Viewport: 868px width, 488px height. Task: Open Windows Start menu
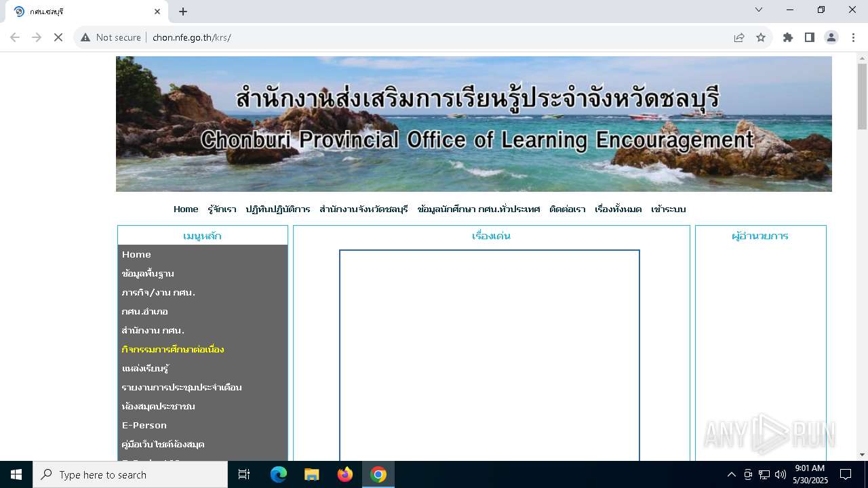16,474
